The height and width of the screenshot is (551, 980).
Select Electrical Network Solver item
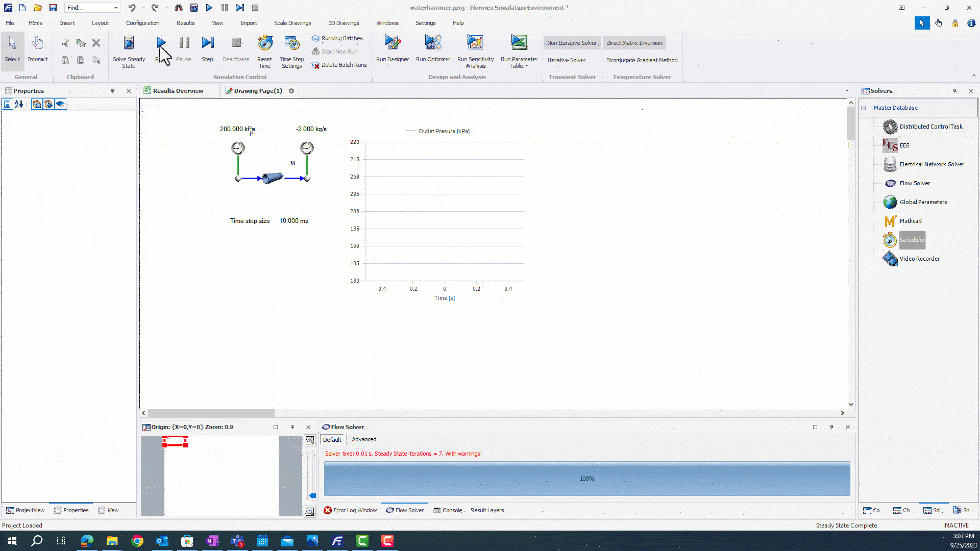pos(932,164)
